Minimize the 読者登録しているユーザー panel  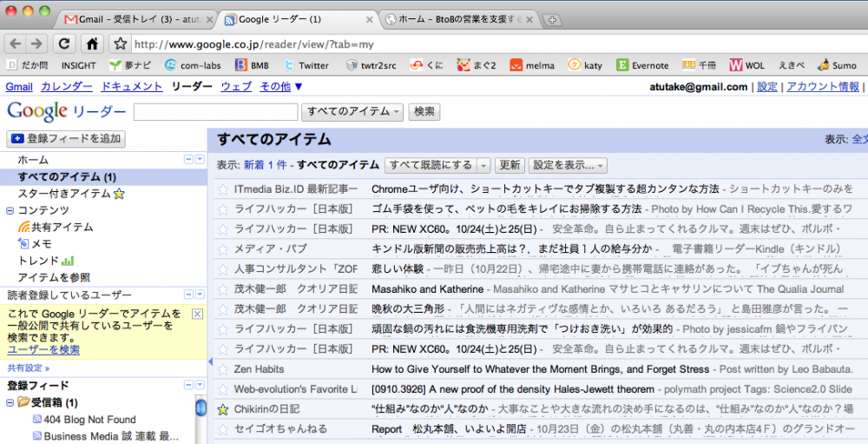click(x=188, y=295)
